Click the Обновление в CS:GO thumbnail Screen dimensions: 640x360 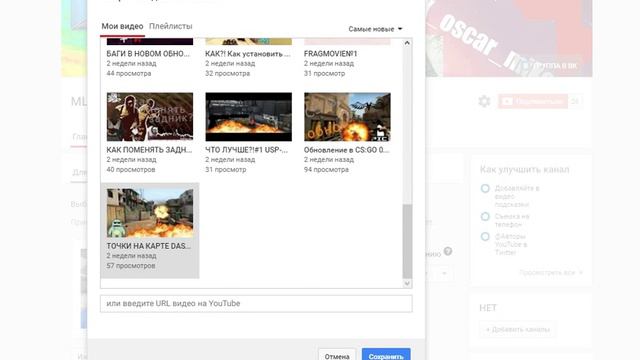coord(347,117)
